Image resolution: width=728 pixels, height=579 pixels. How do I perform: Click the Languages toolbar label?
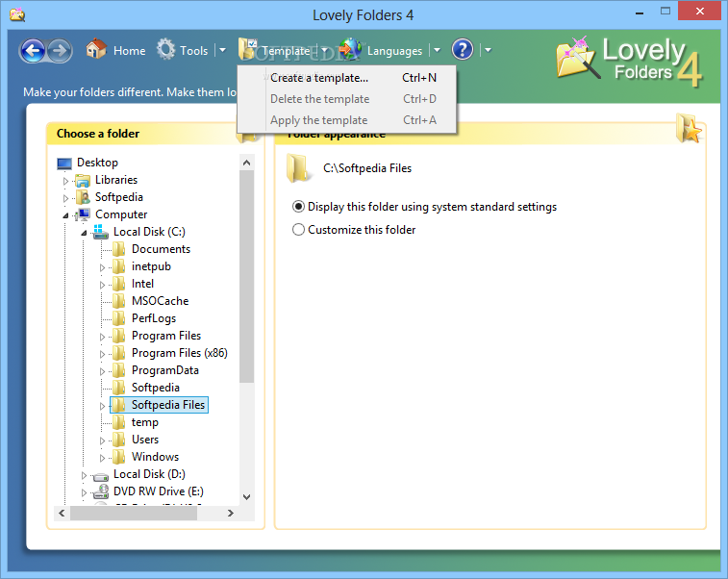(394, 51)
